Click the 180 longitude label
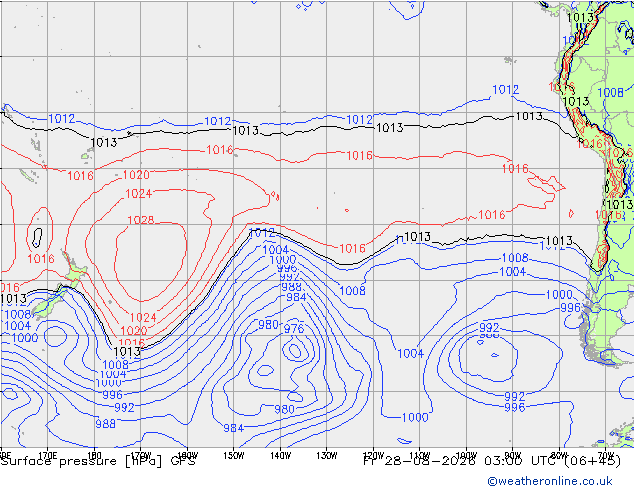634x490 pixels. (x=94, y=456)
